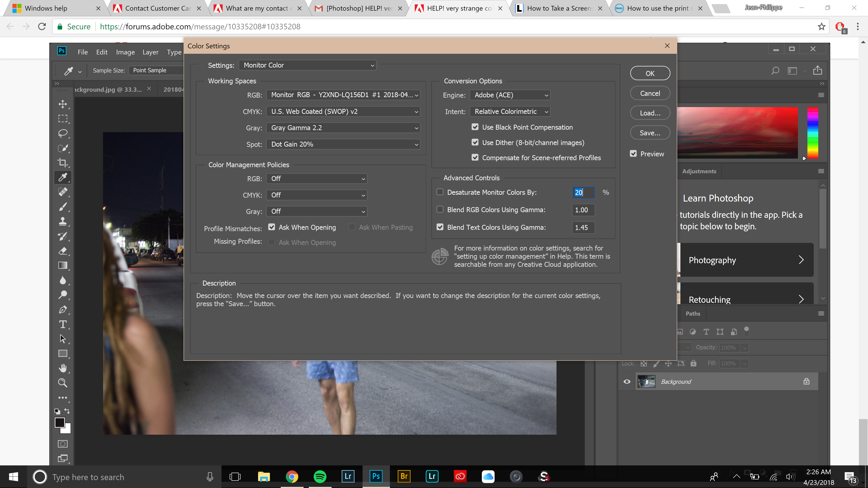The width and height of the screenshot is (868, 488).
Task: Open the RGB policy Off dropdown
Action: [317, 178]
